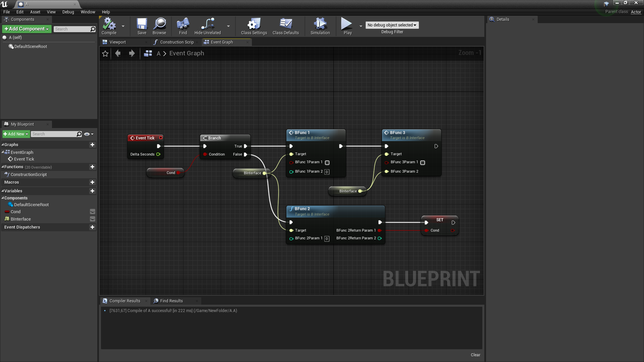Open the Add Component dropdown
The image size is (644, 362).
coord(27,29)
